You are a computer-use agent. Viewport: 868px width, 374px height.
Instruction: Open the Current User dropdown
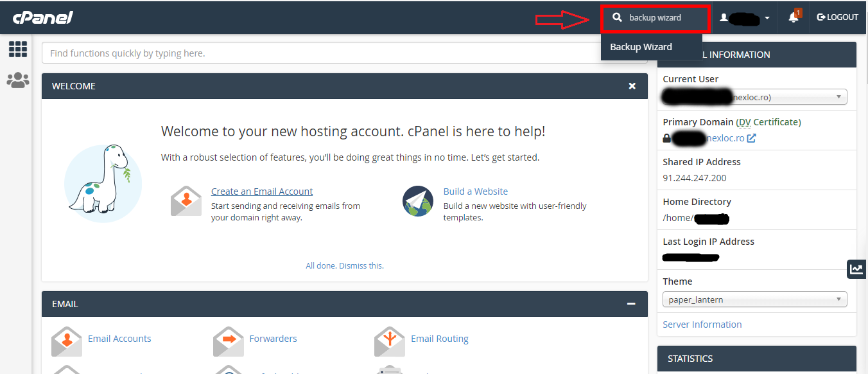(755, 97)
